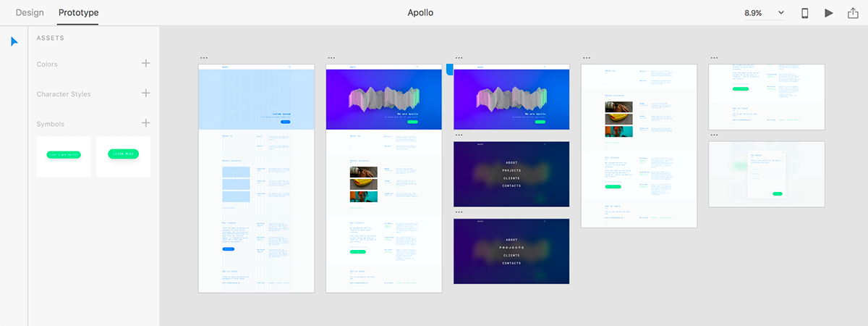Select 'Lorem ipsum' heading in wireframe artboard
The image size is (868, 326).
coord(281,114)
